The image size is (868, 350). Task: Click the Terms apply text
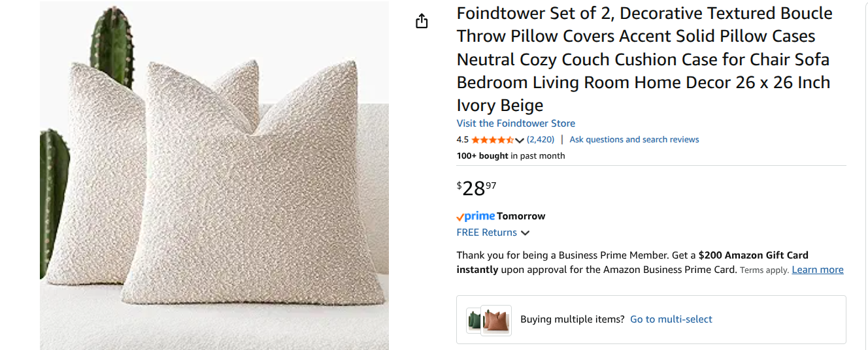(764, 270)
